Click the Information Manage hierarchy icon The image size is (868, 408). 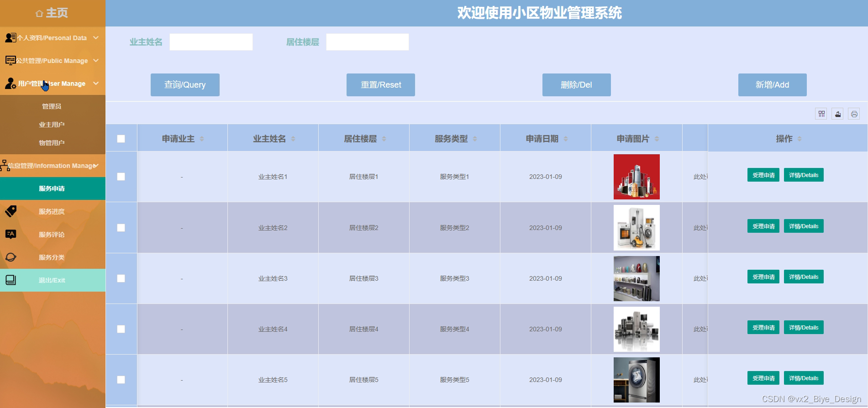click(5, 165)
